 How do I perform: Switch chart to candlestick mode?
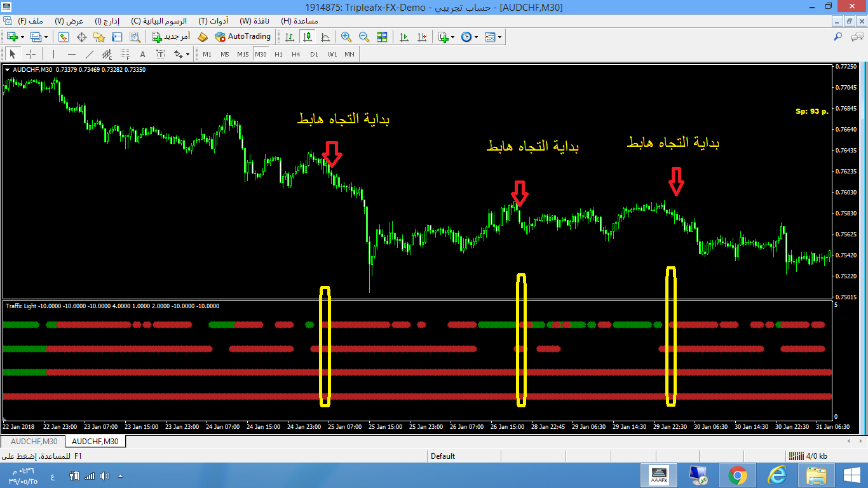tap(308, 37)
